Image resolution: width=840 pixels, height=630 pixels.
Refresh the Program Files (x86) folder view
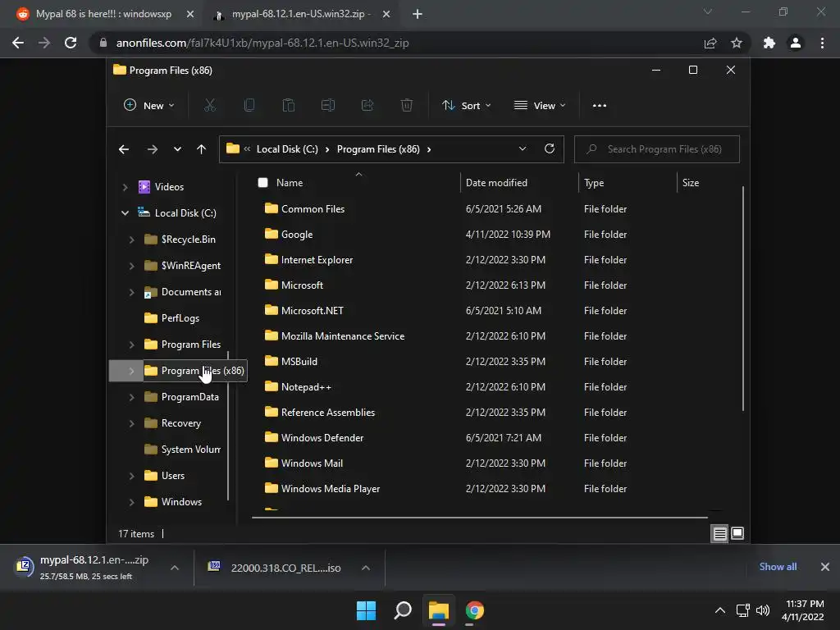point(549,149)
